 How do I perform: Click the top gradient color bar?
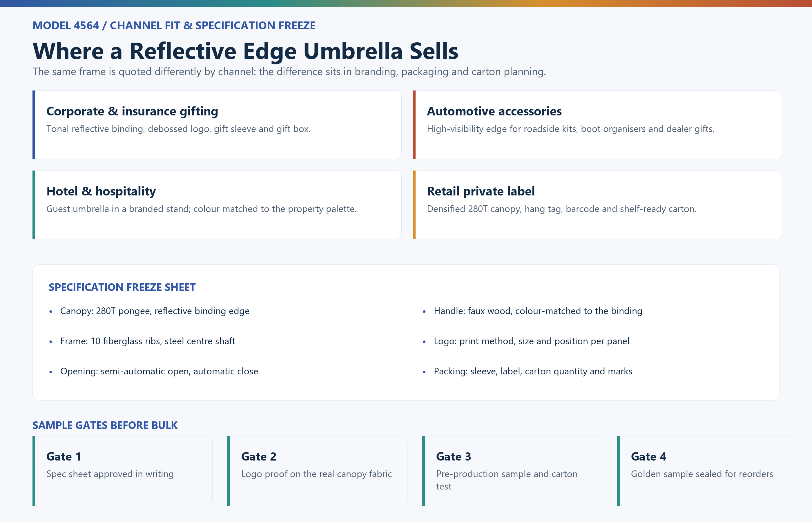click(x=406, y=3)
